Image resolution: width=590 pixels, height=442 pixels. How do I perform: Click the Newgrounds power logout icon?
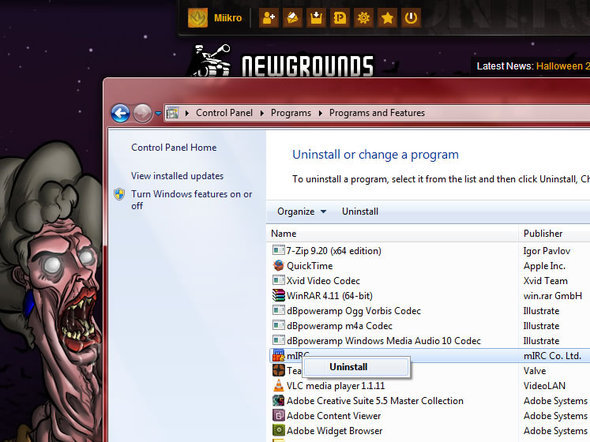[411, 18]
